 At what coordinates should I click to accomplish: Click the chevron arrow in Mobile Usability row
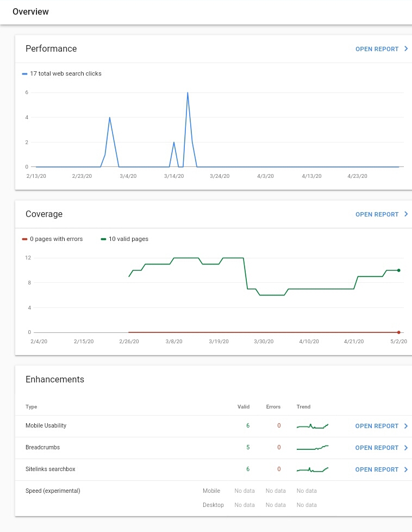coord(406,426)
